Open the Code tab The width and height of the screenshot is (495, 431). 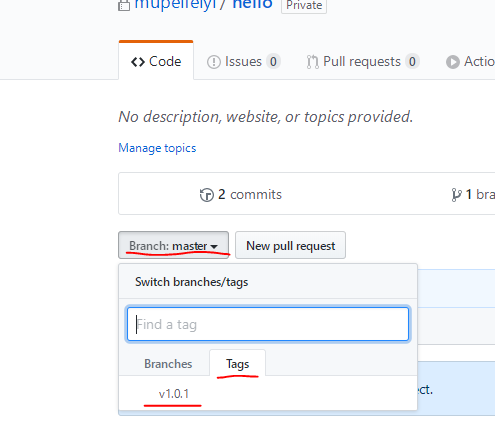click(x=156, y=61)
